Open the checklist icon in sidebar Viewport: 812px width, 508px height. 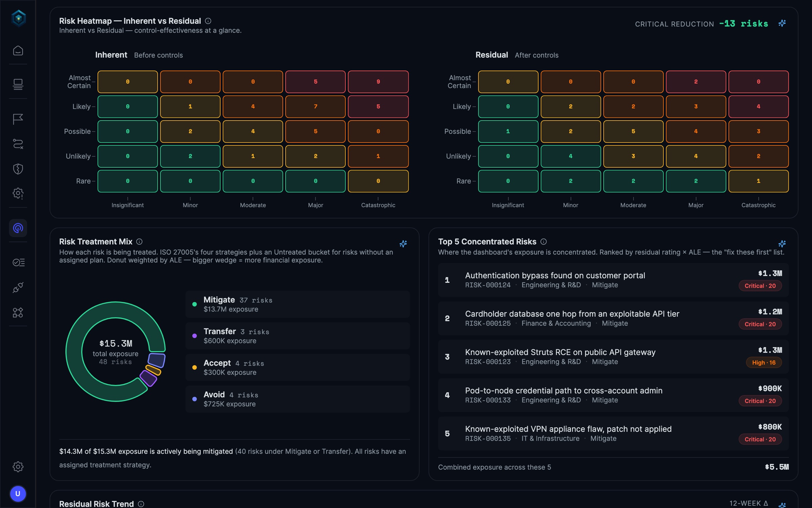(x=18, y=262)
